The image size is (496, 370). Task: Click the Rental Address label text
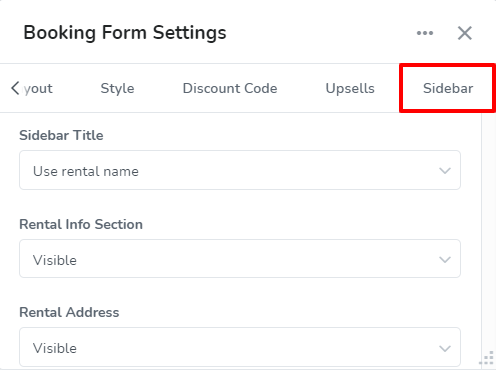69,312
